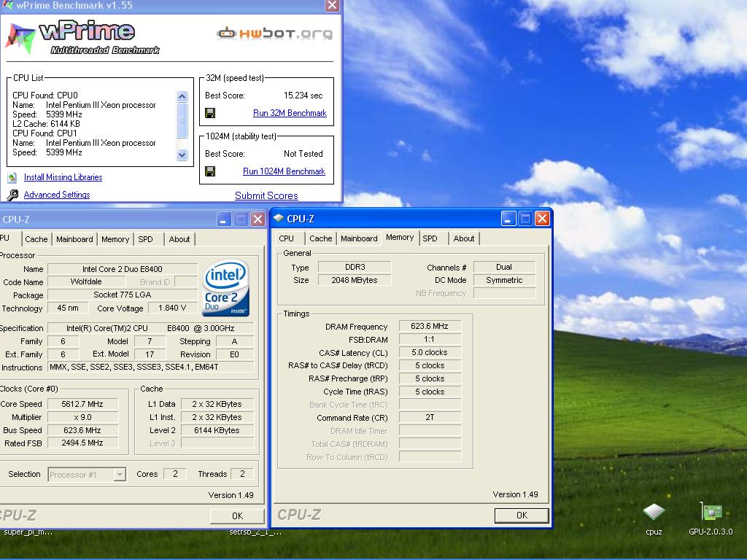
Task: Click the Name field Intel Core 2 Duo E8400
Action: 123,269
